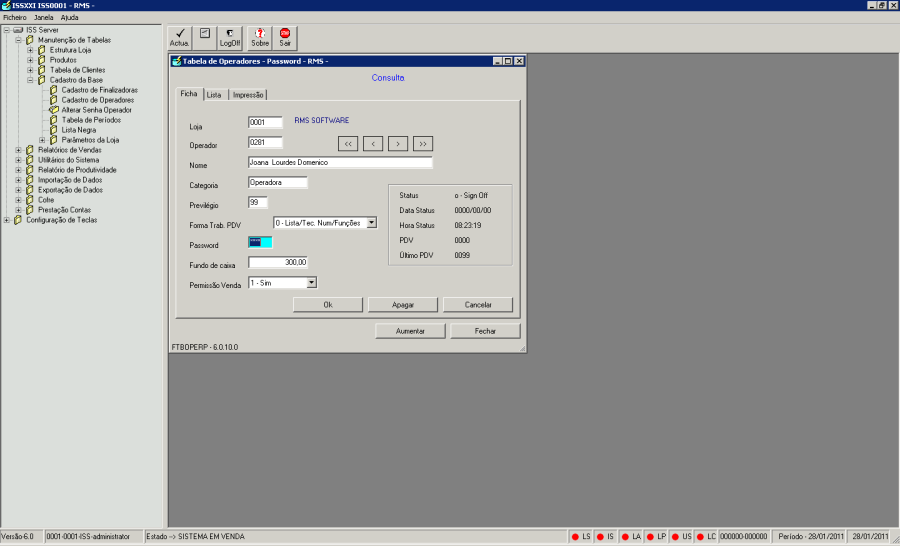Collapse the Cadastro da Base tree node
Viewport: 900px width, 546px height.
point(30,80)
